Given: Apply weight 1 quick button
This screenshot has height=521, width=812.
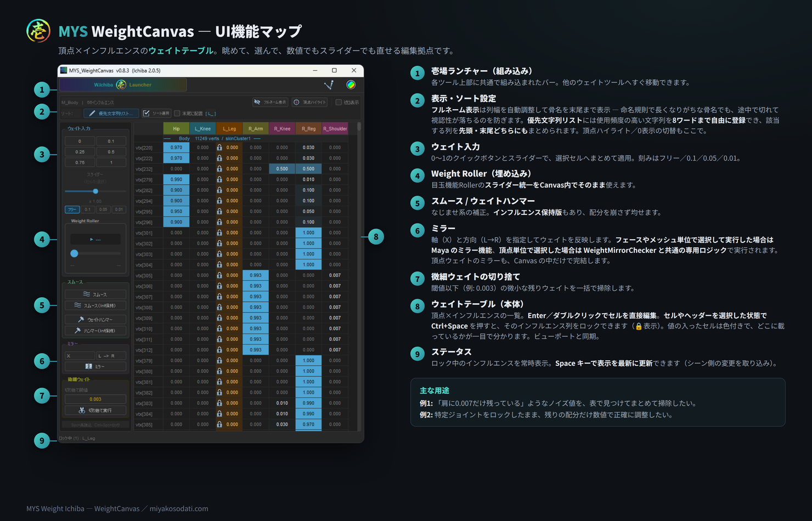Looking at the screenshot, I should tap(111, 162).
